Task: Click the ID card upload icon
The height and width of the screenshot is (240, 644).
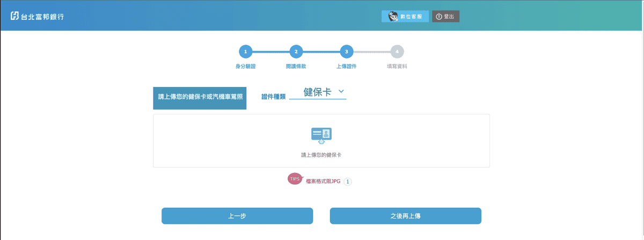Action: [x=321, y=136]
